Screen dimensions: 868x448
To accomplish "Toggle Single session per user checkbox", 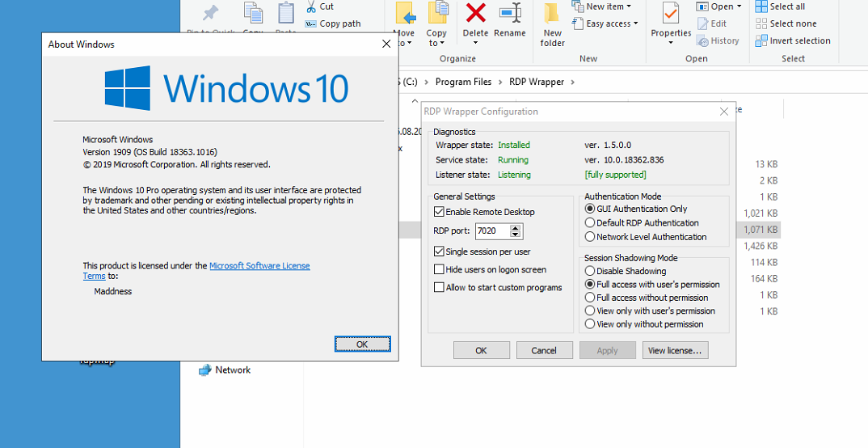I will click(x=439, y=251).
